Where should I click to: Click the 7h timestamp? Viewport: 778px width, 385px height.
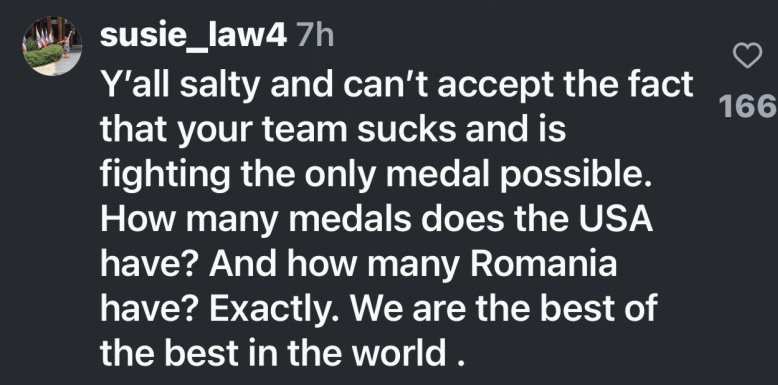315,37
